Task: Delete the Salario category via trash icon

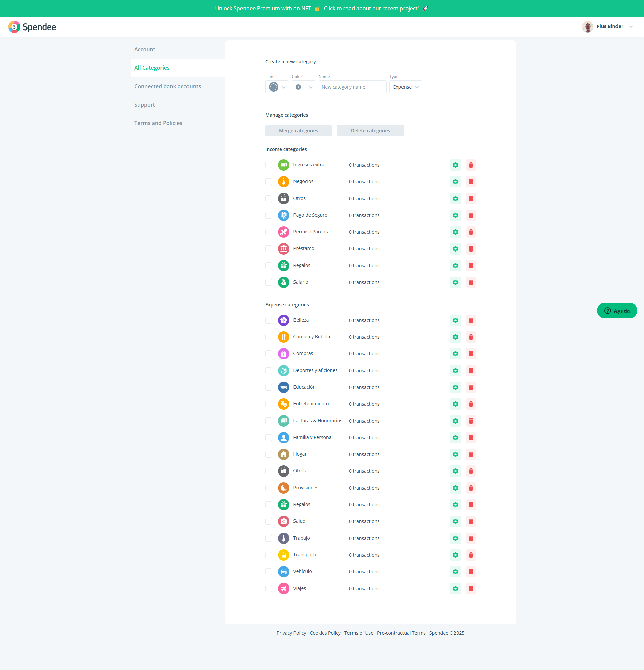Action: tap(471, 282)
